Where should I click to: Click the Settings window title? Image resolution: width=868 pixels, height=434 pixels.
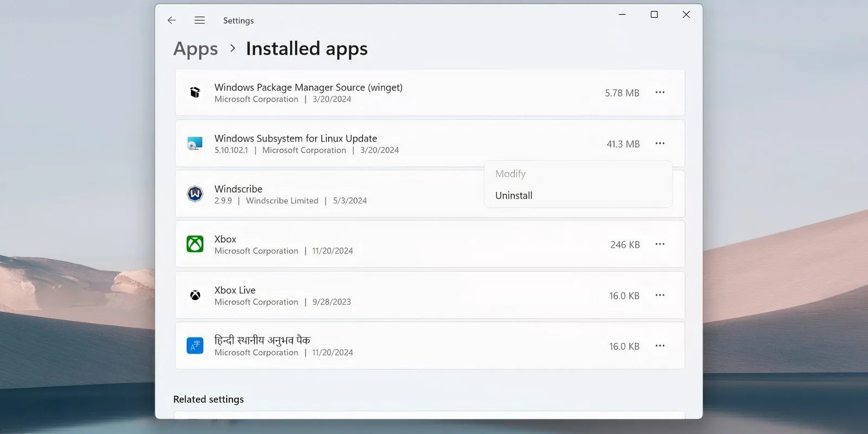click(x=238, y=21)
